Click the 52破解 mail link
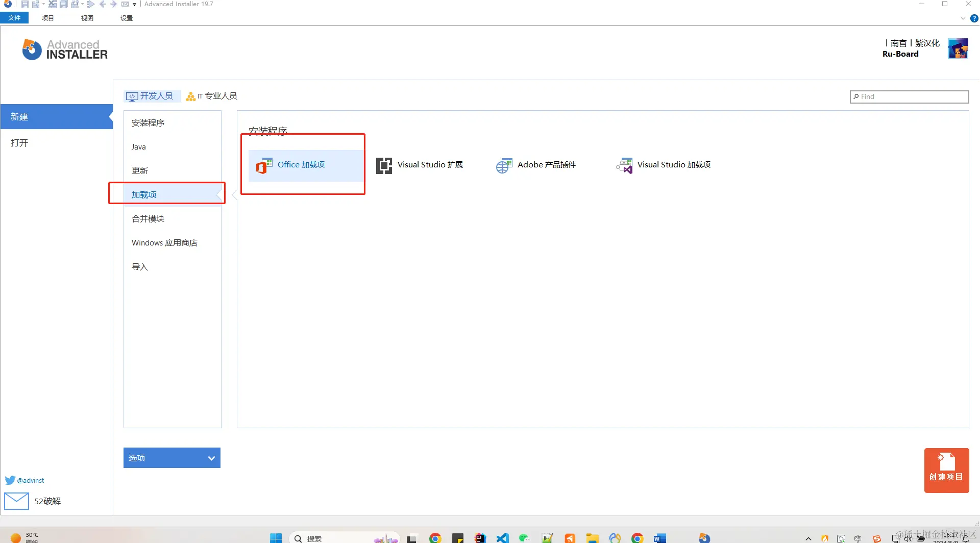980x543 pixels. [x=47, y=501]
